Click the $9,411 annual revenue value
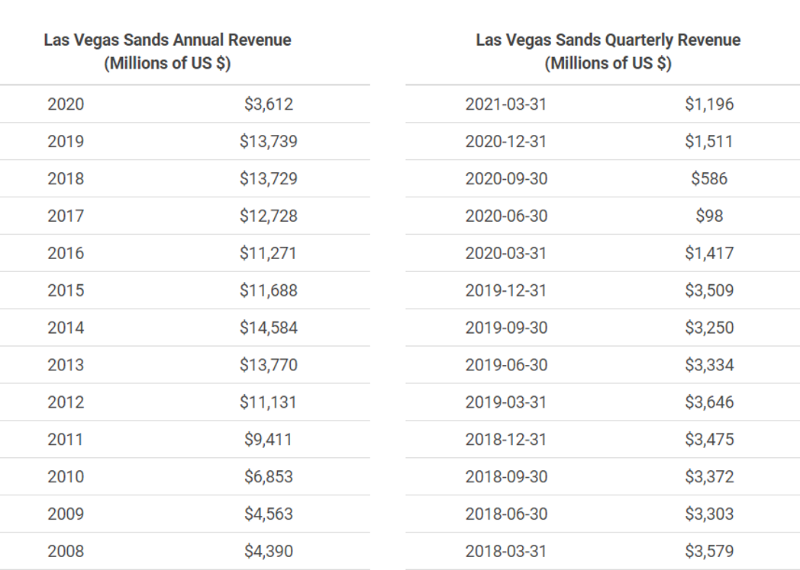This screenshot has width=800, height=570. [x=268, y=439]
